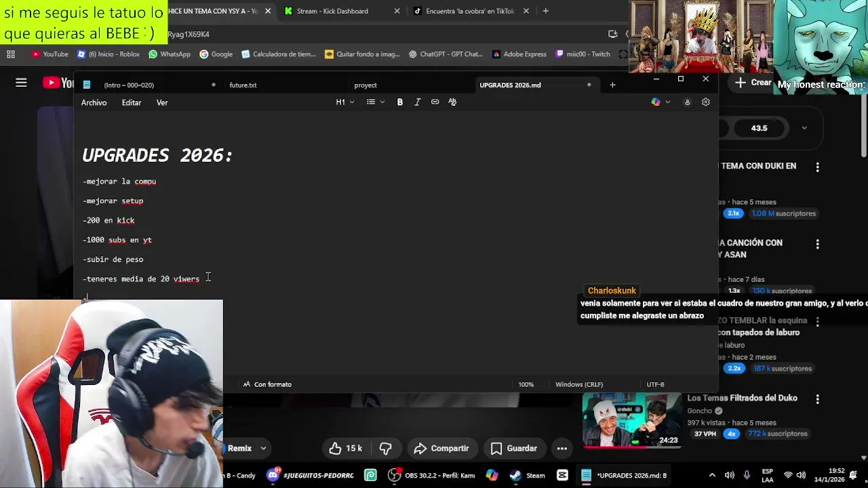The width and height of the screenshot is (868, 488).
Task: Add a new Notepad tab
Action: (x=612, y=85)
